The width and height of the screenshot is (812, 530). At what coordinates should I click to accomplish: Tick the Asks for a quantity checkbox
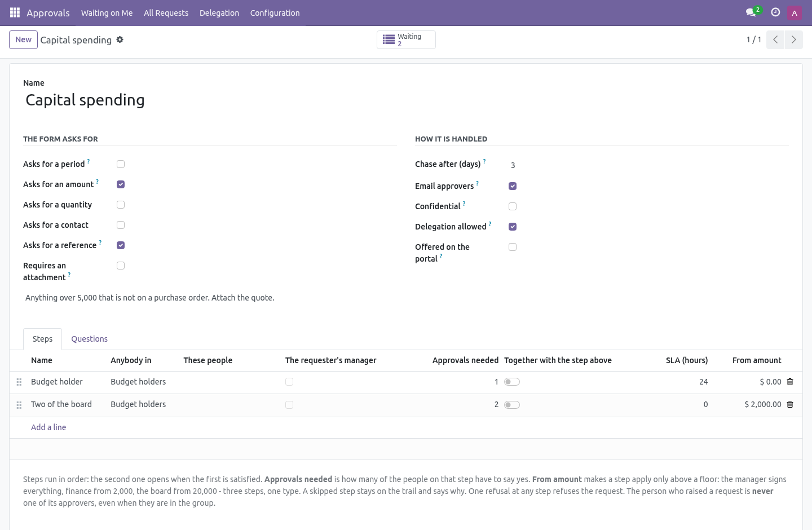point(121,205)
